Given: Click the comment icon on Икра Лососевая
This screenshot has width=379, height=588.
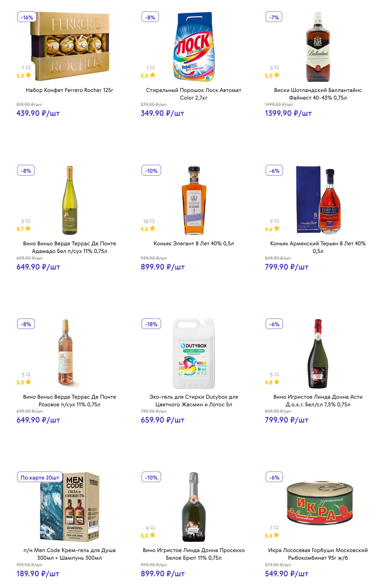Looking at the screenshot, I should point(277,528).
